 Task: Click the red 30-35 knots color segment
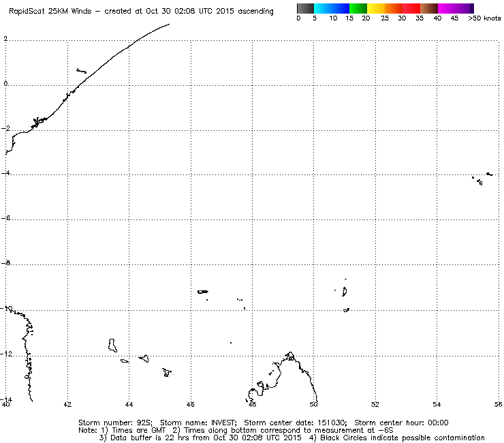tap(411, 8)
